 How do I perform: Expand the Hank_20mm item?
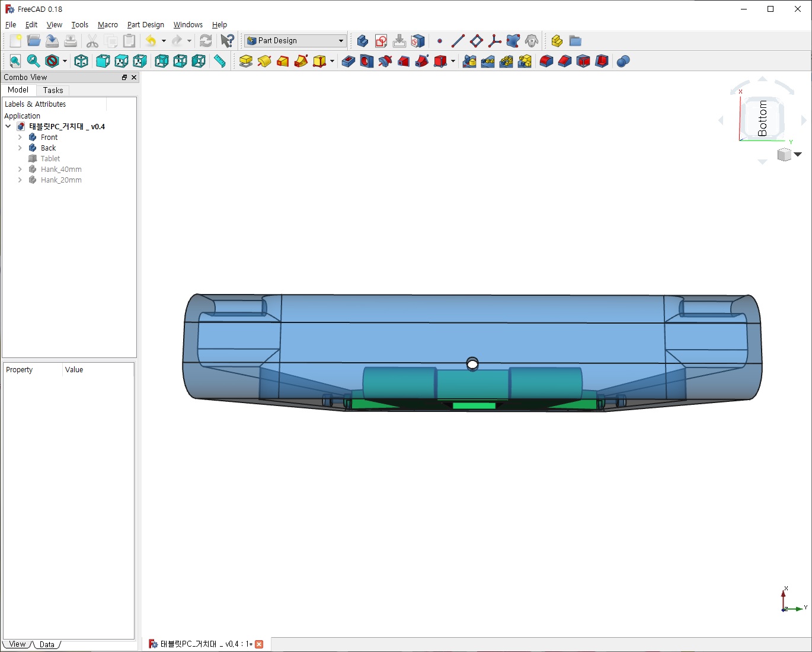pyautogui.click(x=20, y=180)
